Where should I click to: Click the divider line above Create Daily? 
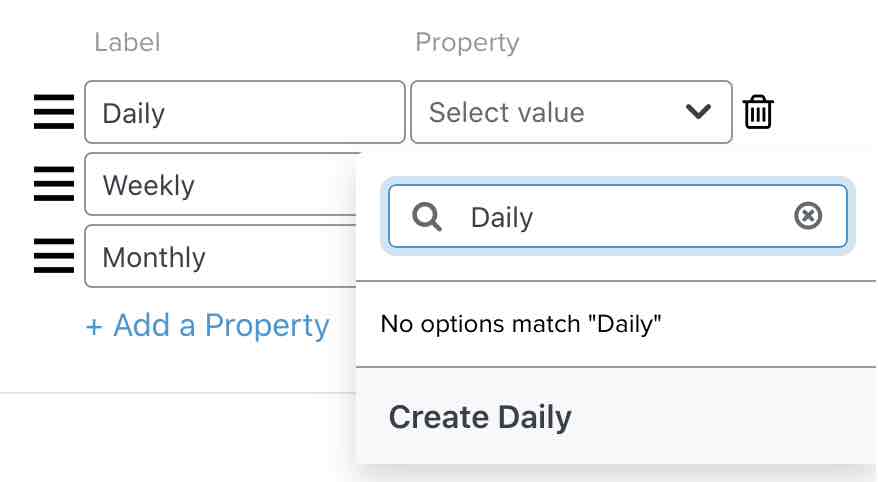click(x=616, y=367)
